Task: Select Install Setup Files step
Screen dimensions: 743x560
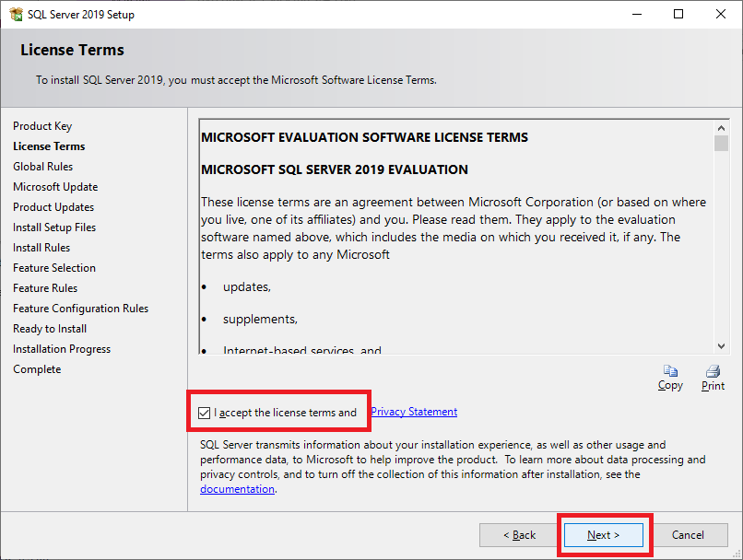Action: pyautogui.click(x=54, y=227)
